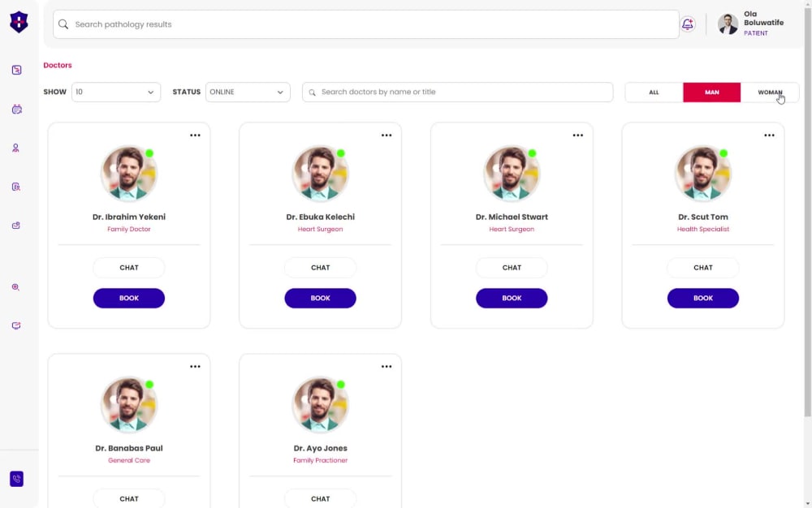The image size is (812, 508).
Task: Open options menu on Dr. Scut Tom's card
Action: [x=769, y=136]
